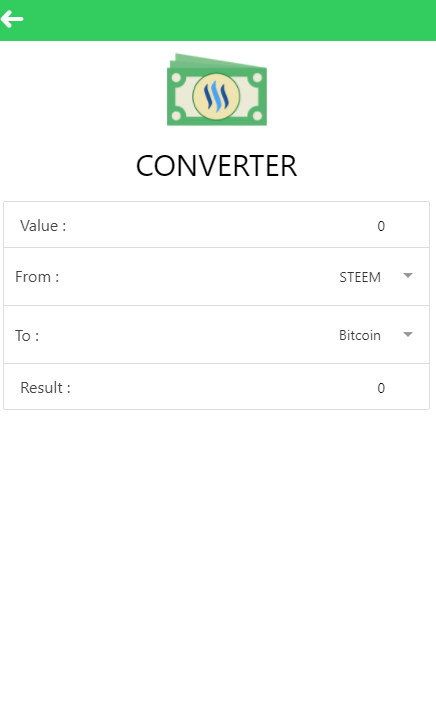436x713 pixels.
Task: Open the To currency dropdown arrow
Action: 408,335
